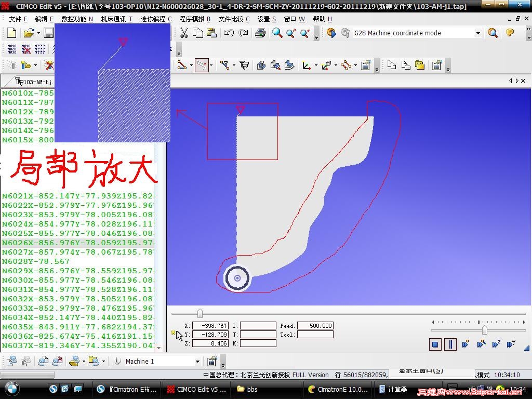Screen dimensions: 532x399
Task: Click the renumber N010 block numbers icon
Action: 11,49
